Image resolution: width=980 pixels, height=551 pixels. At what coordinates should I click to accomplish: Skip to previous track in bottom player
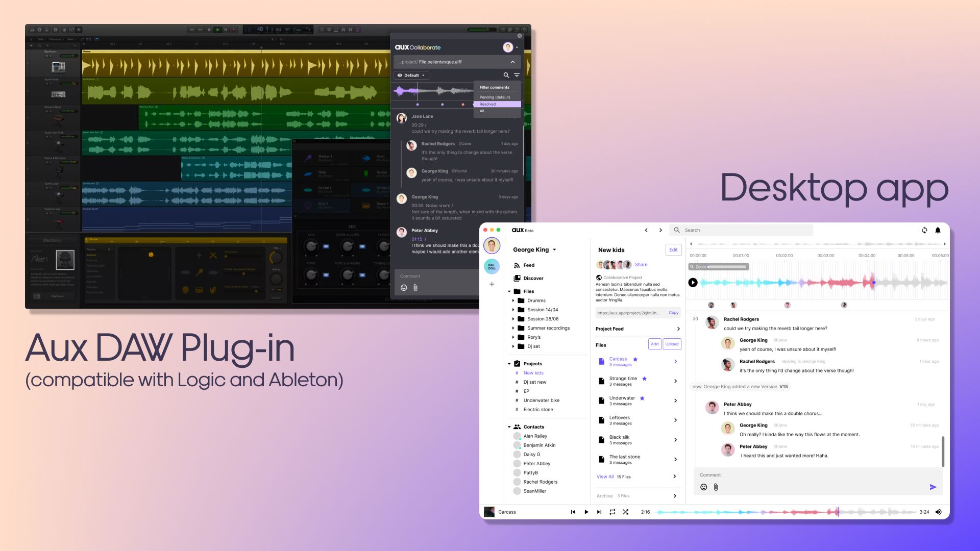tap(573, 512)
